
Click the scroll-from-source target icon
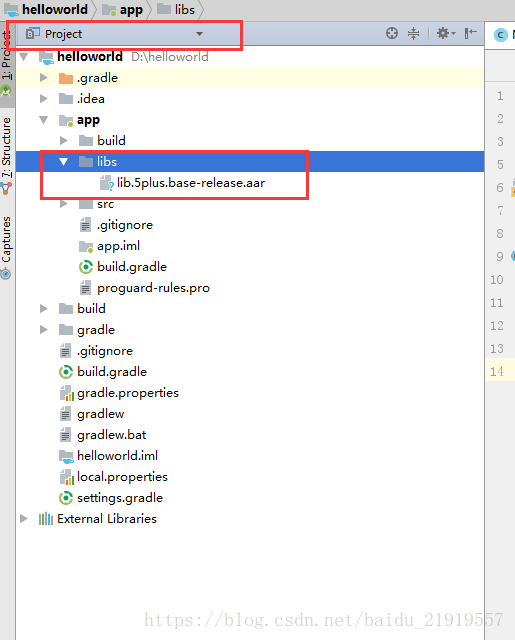(x=392, y=33)
